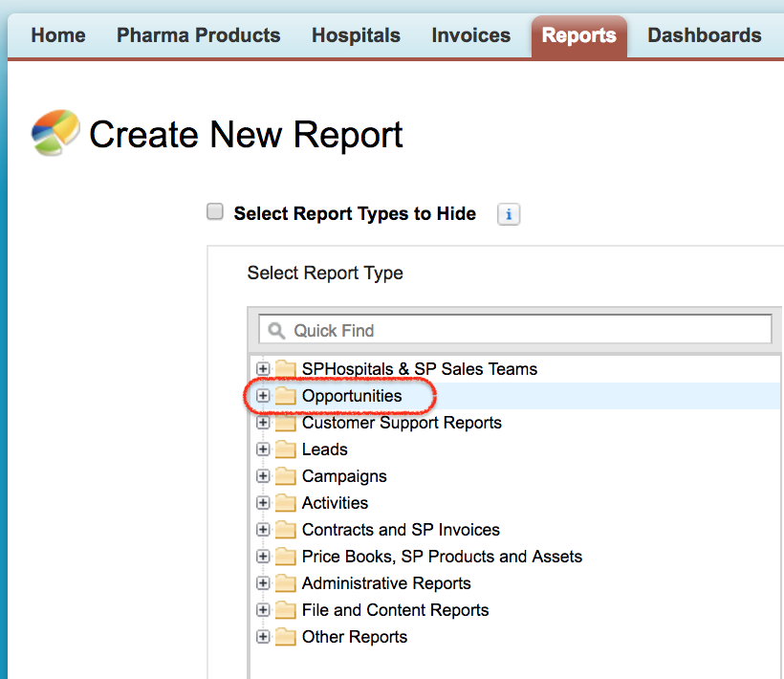The image size is (784, 679).
Task: Expand Contracts and SP Invoices node
Action: click(x=263, y=530)
